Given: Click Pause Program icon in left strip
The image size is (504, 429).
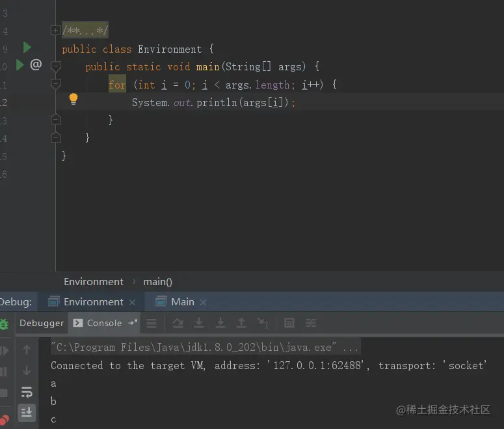Looking at the screenshot, I should coord(3,372).
